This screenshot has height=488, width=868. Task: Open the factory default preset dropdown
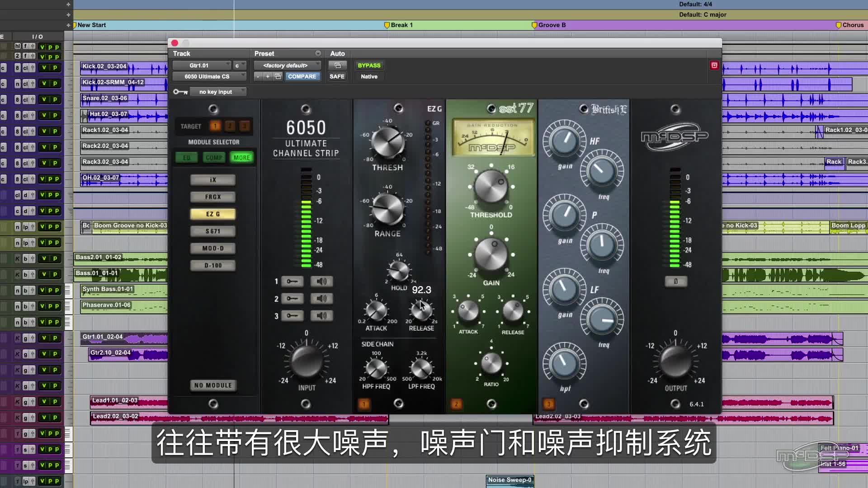tap(288, 66)
